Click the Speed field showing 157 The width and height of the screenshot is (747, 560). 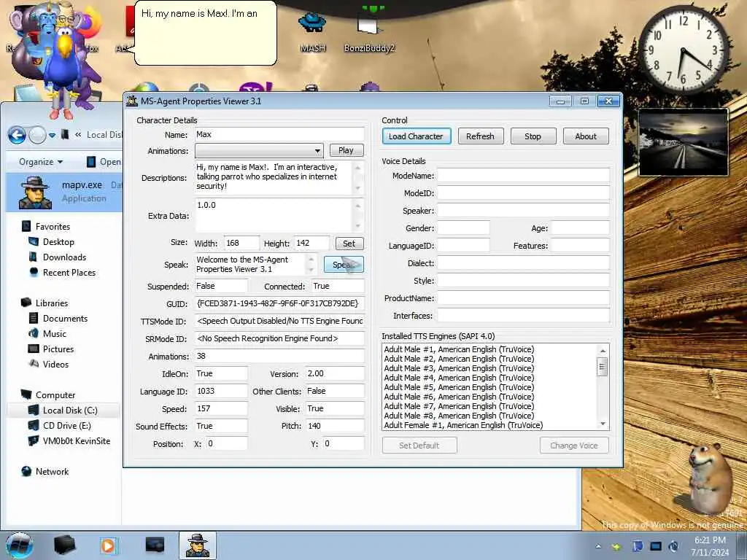(221, 408)
